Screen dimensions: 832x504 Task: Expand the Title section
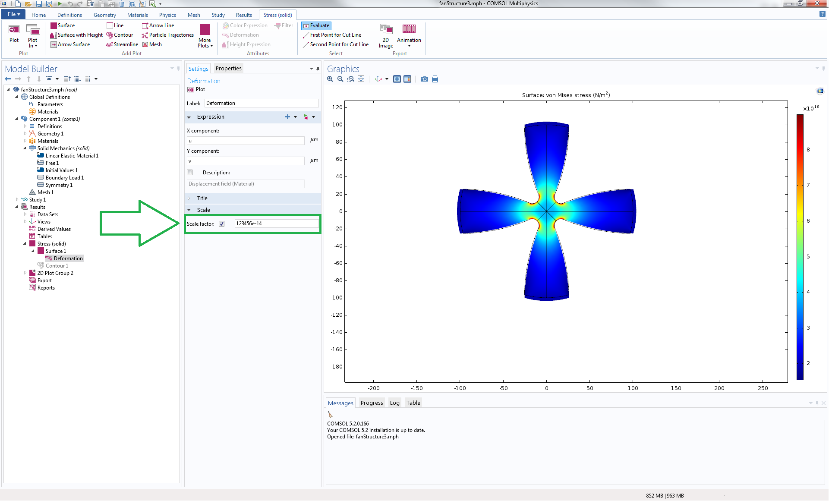(x=189, y=198)
